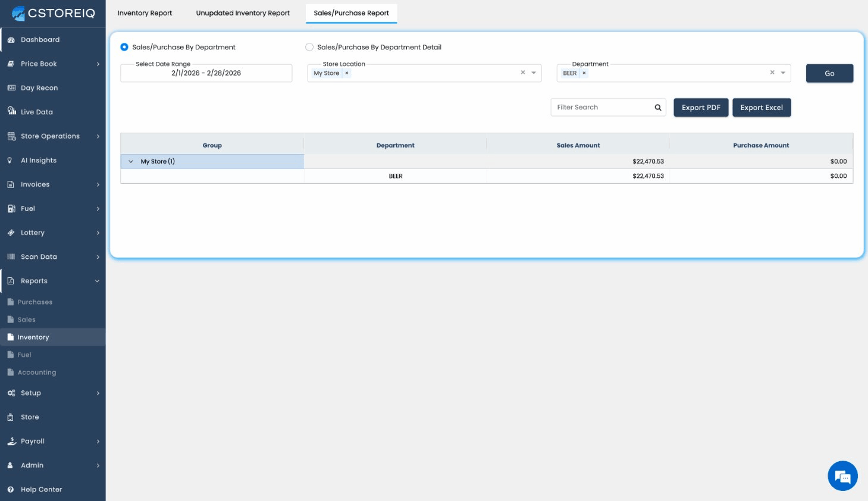
Task: Select Sales/Purchase By Department Detail option
Action: (x=309, y=47)
